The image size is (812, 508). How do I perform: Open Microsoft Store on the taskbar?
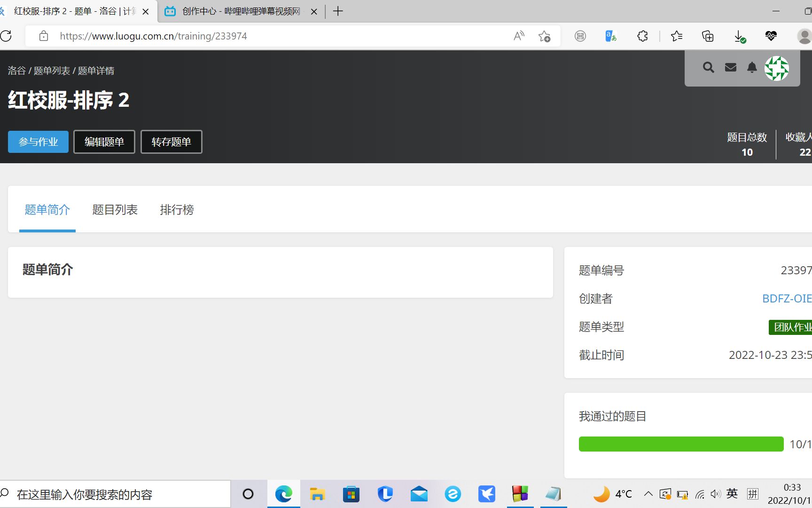(x=351, y=494)
